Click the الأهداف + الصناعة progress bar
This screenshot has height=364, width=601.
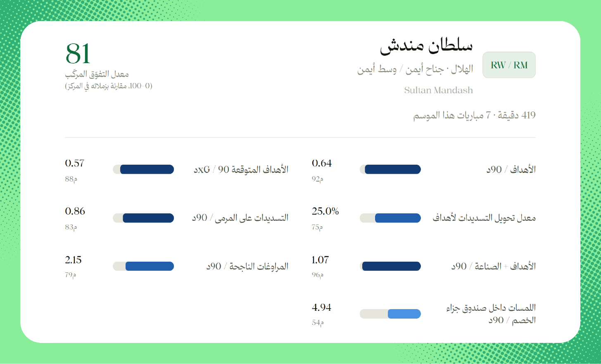[x=390, y=266]
